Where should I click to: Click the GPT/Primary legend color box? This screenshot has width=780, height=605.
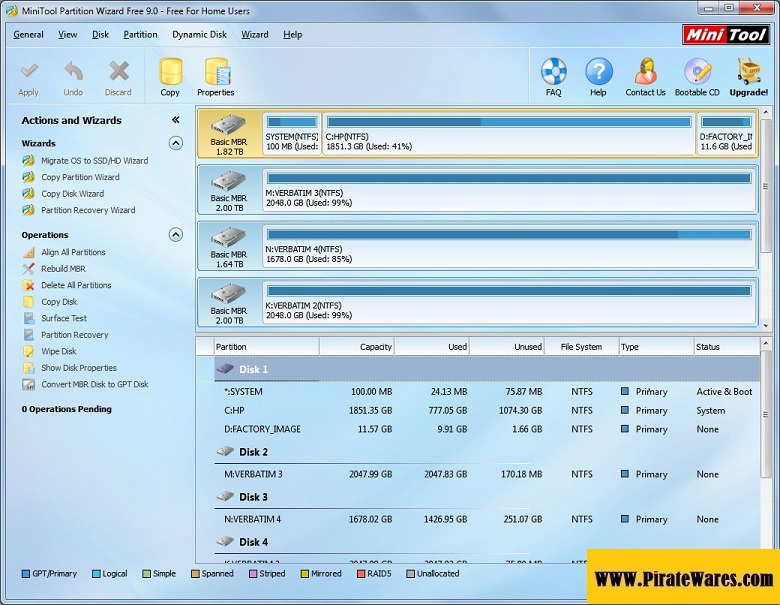tap(26, 574)
